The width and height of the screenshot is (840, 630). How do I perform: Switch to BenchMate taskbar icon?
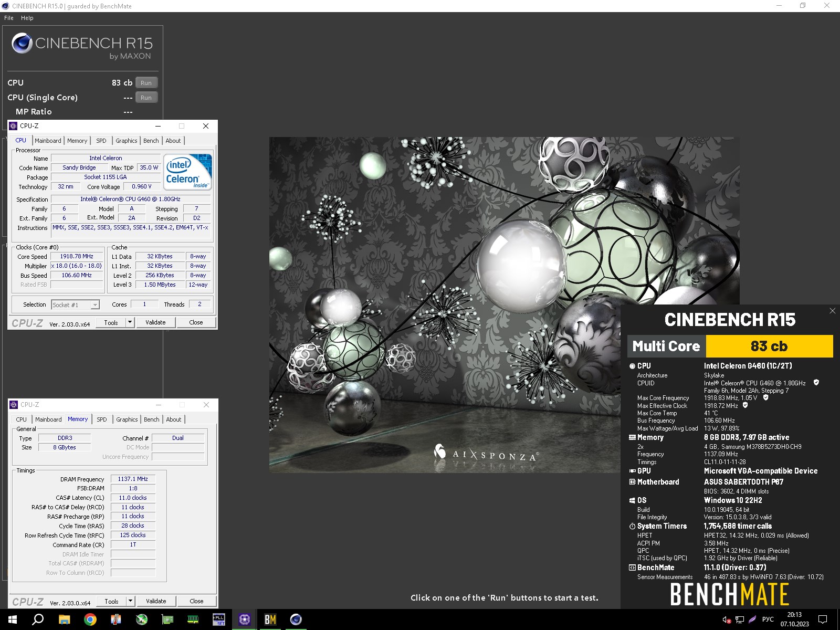pyautogui.click(x=270, y=619)
